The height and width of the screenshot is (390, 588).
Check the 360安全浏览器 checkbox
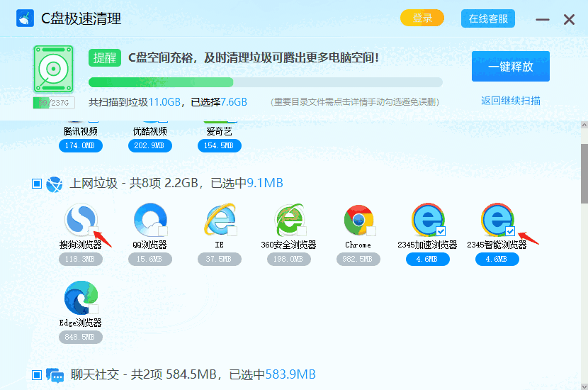302,231
